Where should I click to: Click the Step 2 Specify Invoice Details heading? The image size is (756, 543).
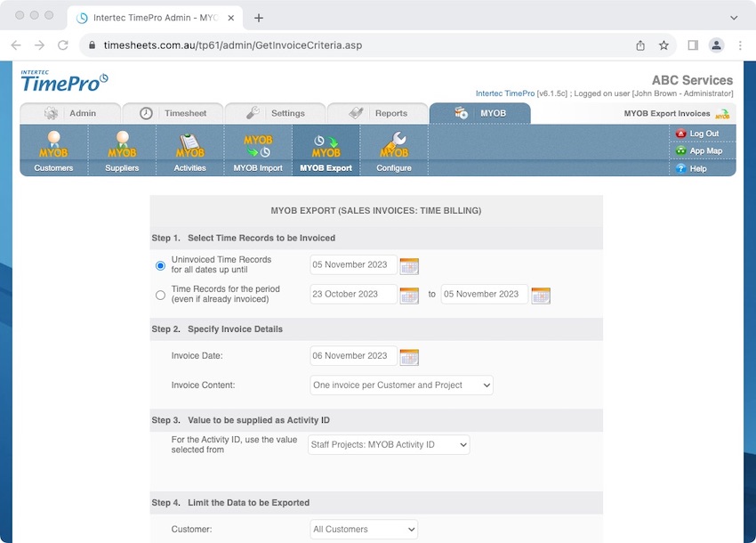click(217, 329)
